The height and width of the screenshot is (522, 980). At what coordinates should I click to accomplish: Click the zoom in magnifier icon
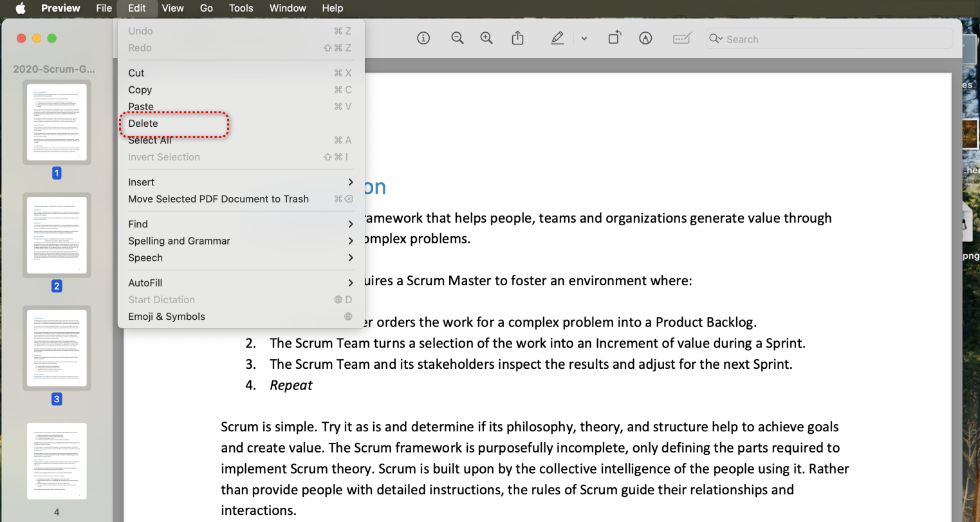pos(487,39)
